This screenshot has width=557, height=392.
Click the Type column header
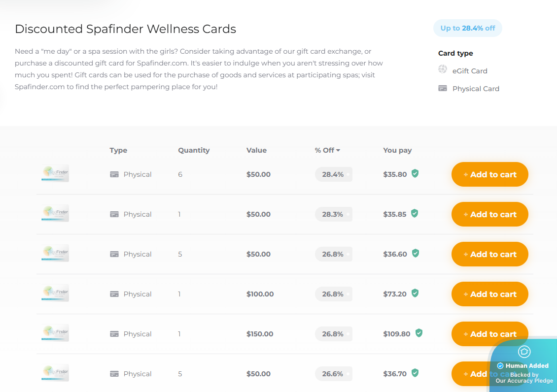(118, 150)
